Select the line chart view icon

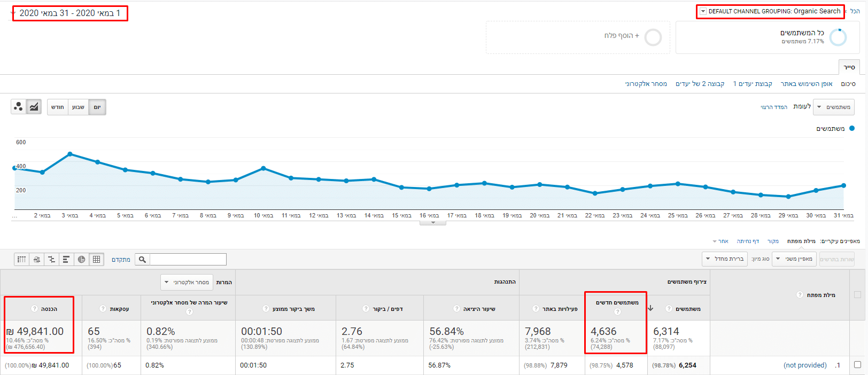(34, 107)
